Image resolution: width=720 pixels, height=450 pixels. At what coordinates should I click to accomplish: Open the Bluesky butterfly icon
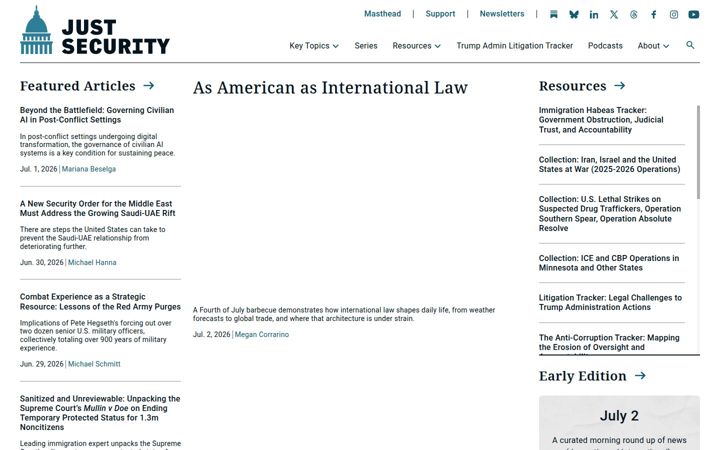(574, 15)
